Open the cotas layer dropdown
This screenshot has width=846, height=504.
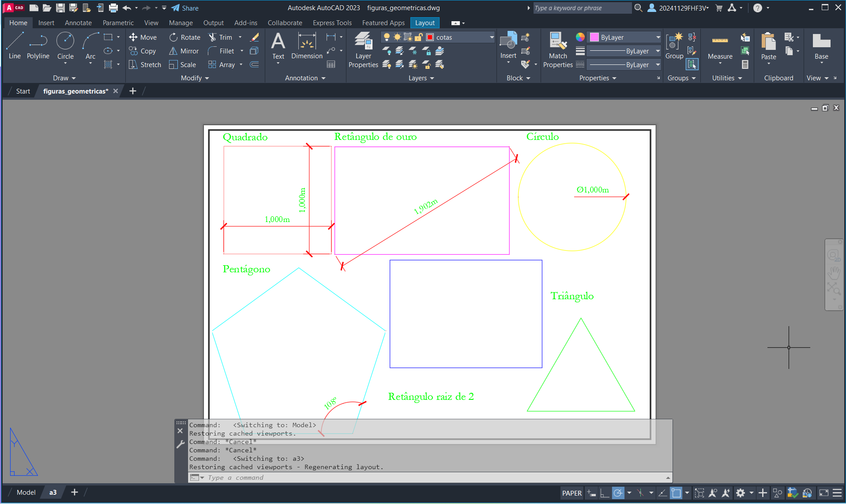(492, 38)
